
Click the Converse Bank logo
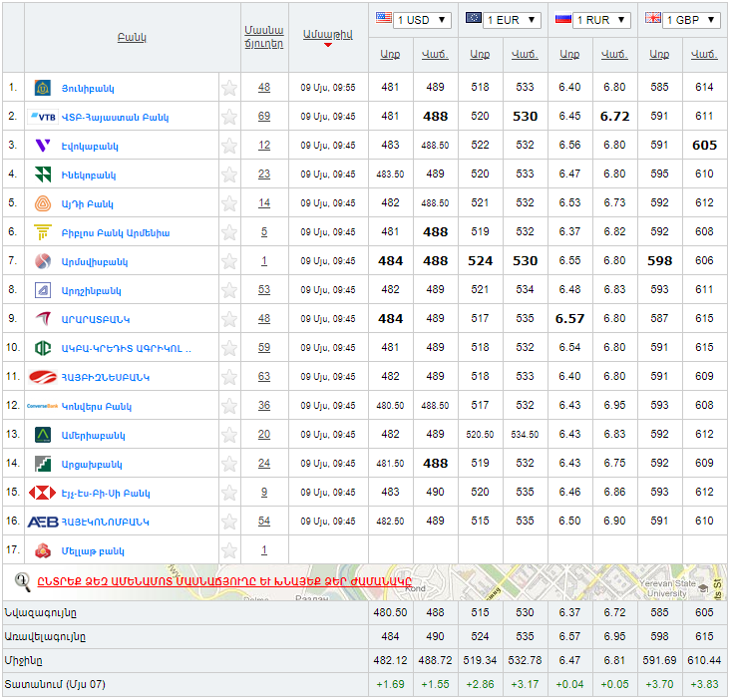pyautogui.click(x=43, y=406)
